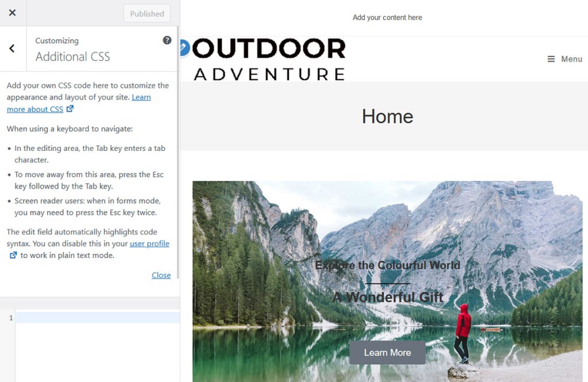Screen dimensions: 588x382
Task: Click the customizer panel scrollbar
Action: click(178, 153)
